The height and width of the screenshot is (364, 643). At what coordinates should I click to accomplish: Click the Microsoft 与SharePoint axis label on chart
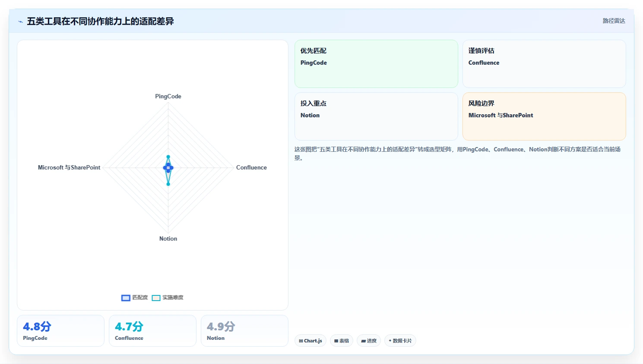pos(69,167)
